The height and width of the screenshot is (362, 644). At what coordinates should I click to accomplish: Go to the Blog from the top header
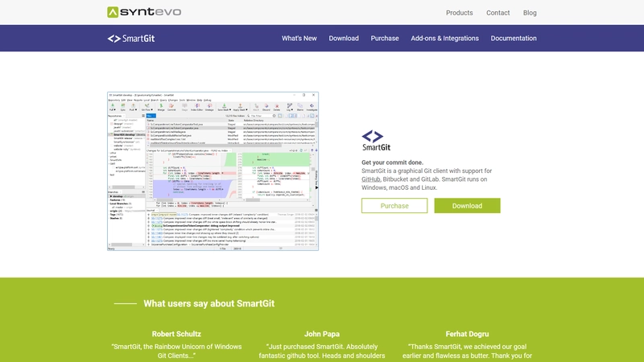point(530,13)
